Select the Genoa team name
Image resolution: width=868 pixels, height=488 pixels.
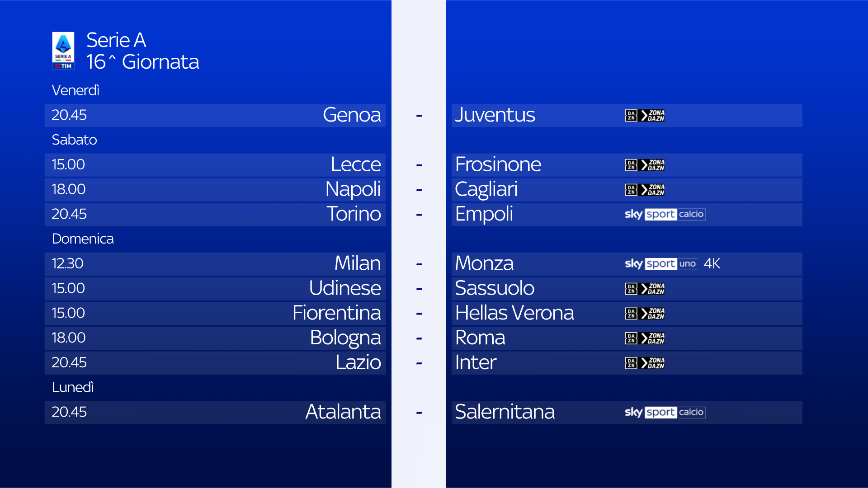(x=352, y=115)
